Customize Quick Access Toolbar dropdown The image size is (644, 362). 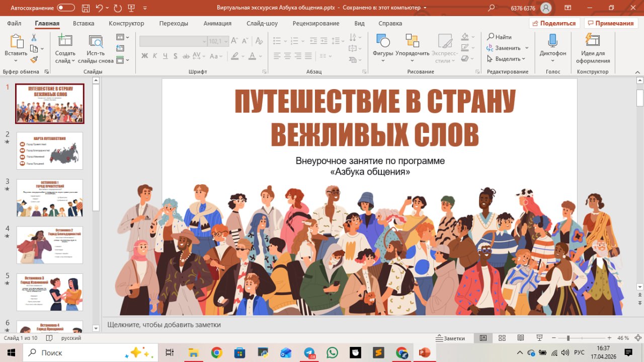click(145, 8)
